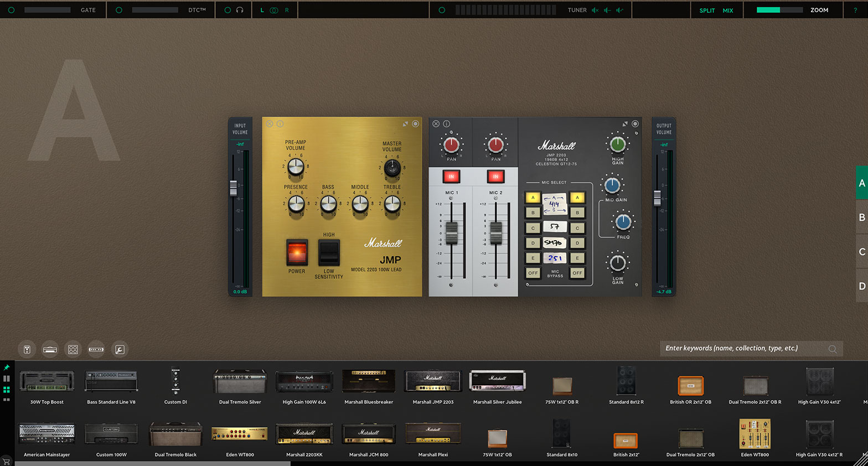
Task: Flip the High/Low Sensitivity switch
Action: (329, 253)
